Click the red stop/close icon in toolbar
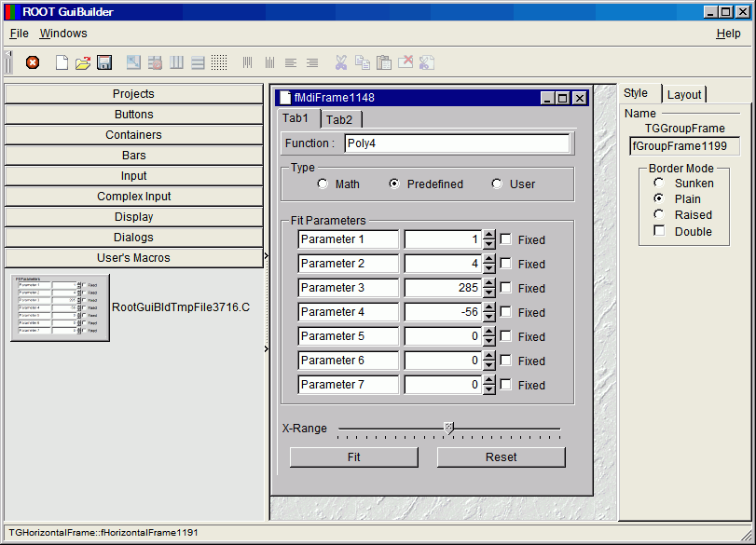The width and height of the screenshot is (756, 545). point(33,62)
